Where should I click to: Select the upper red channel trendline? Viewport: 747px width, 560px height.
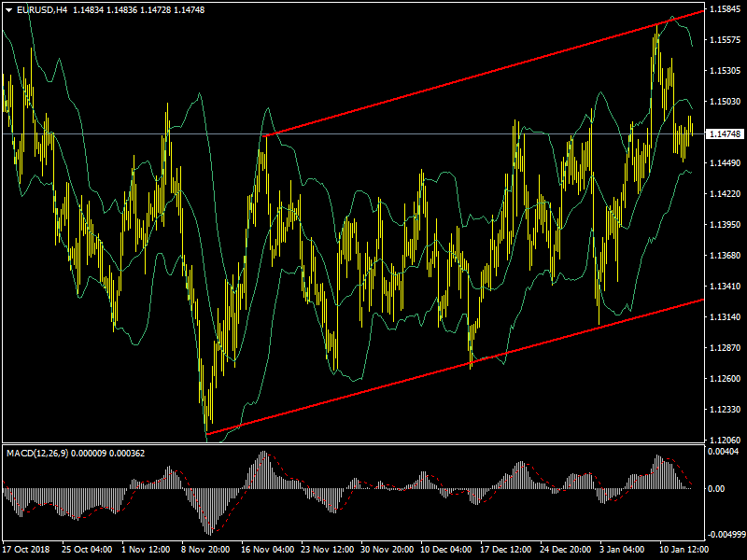[486, 76]
